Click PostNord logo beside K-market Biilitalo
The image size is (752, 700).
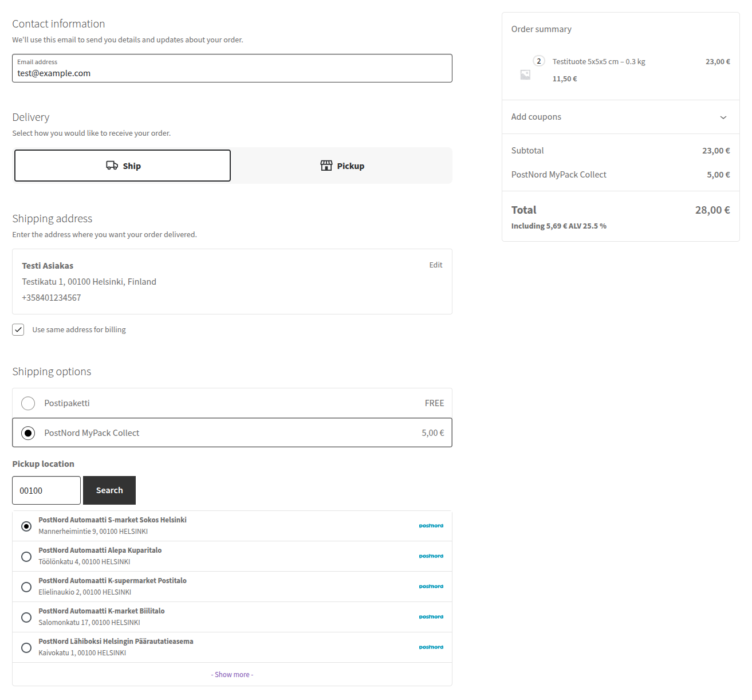[431, 617]
